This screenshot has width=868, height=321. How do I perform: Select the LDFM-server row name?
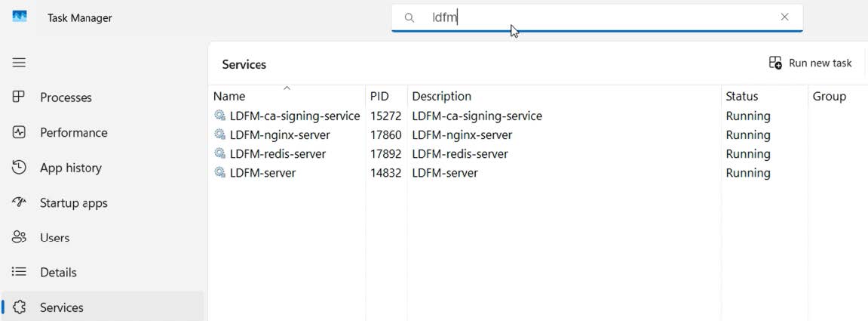(262, 172)
